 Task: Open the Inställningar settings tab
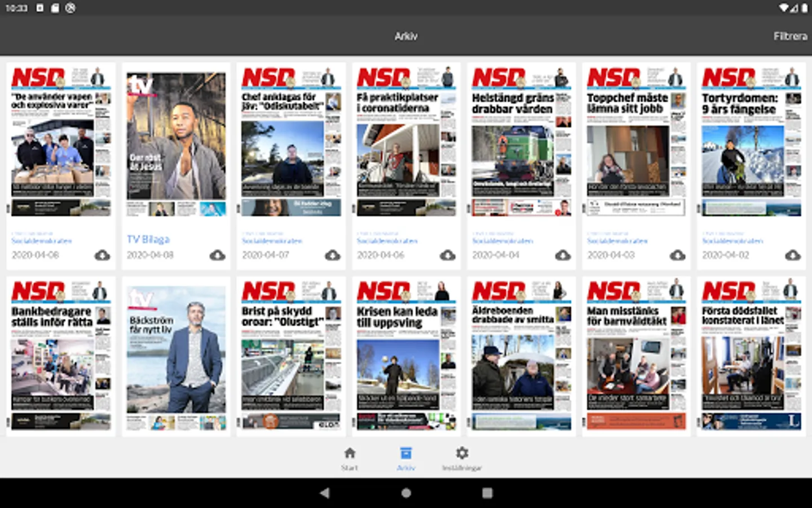[x=462, y=459]
